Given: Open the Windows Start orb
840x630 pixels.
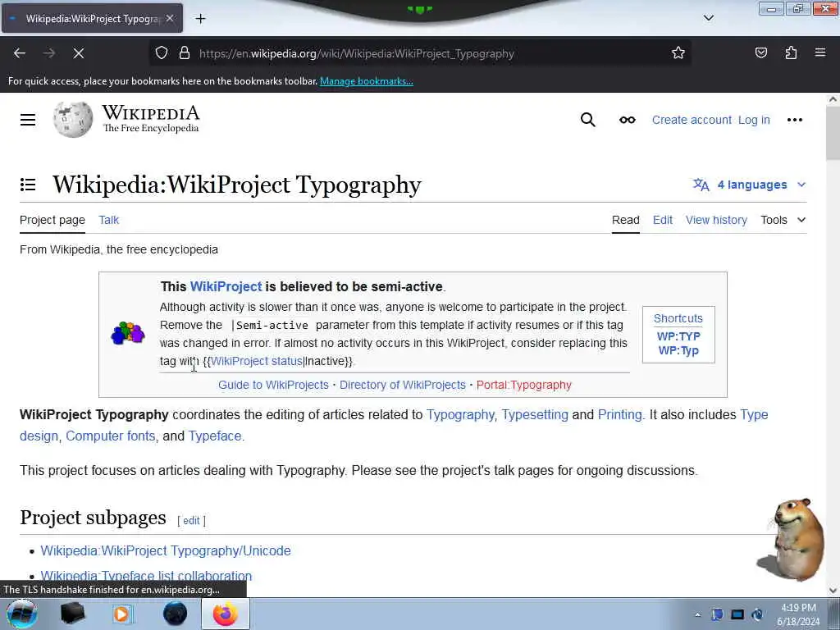Looking at the screenshot, I should 22,614.
